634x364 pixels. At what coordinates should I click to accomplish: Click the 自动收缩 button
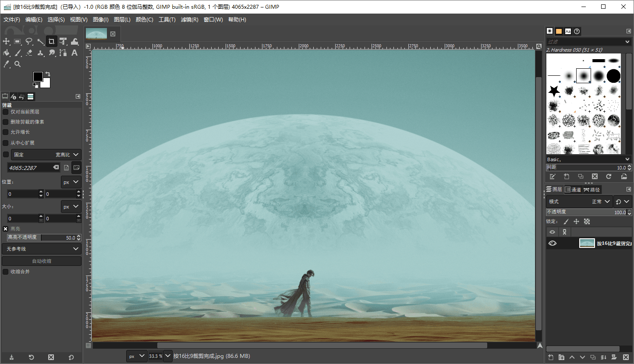[x=42, y=261]
